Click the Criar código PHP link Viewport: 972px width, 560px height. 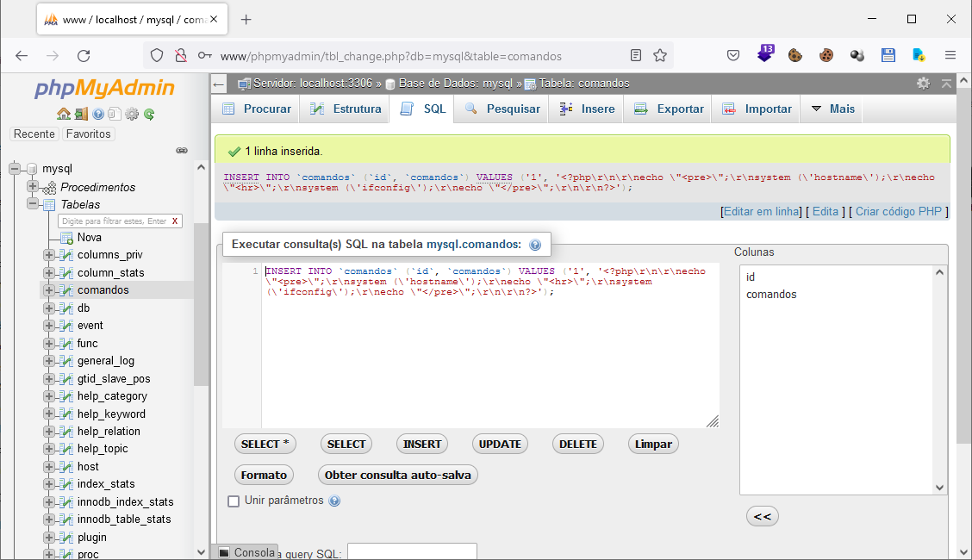pyautogui.click(x=898, y=211)
